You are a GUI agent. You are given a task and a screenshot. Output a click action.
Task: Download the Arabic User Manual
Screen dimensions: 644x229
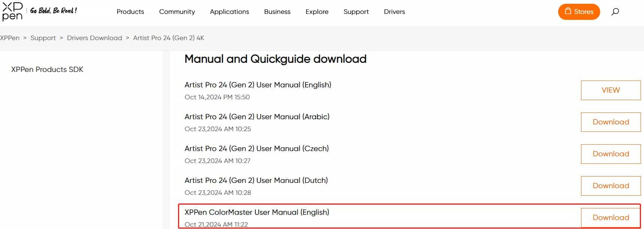tap(611, 122)
